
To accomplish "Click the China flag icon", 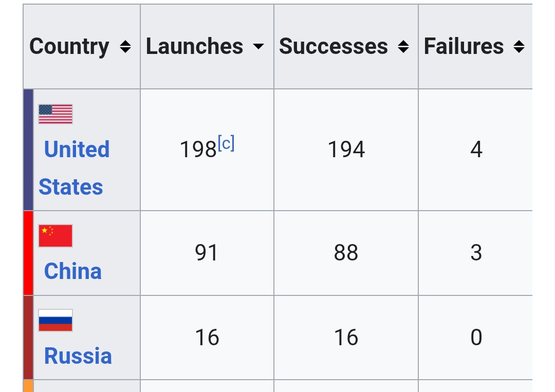I will 55,236.
